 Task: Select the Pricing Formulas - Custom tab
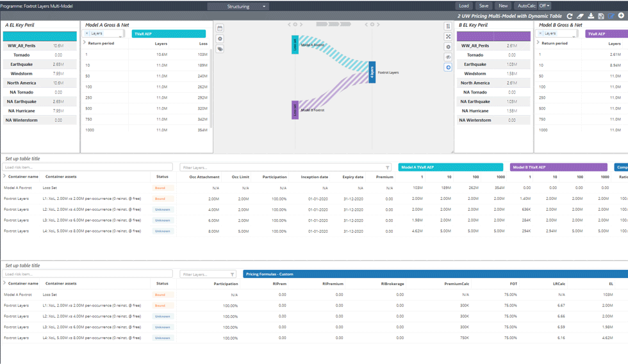[x=434, y=274]
